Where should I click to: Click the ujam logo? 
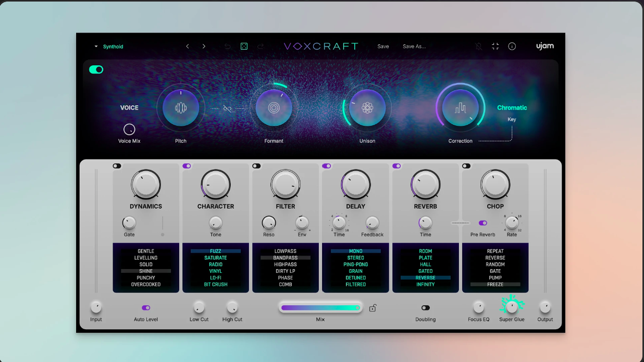click(x=545, y=46)
